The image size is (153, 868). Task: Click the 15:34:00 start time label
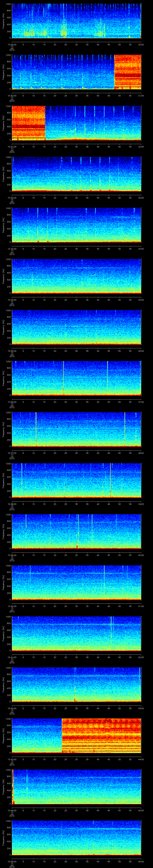pyautogui.click(x=12, y=300)
